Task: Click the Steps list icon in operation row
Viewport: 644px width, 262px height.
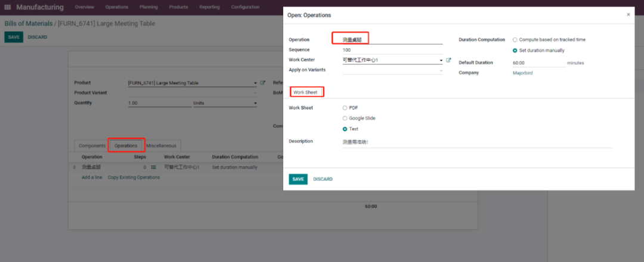Action: pos(153,167)
